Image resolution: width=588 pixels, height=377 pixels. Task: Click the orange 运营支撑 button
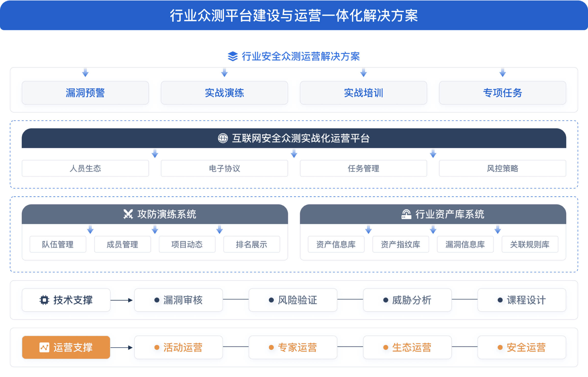[x=66, y=347]
